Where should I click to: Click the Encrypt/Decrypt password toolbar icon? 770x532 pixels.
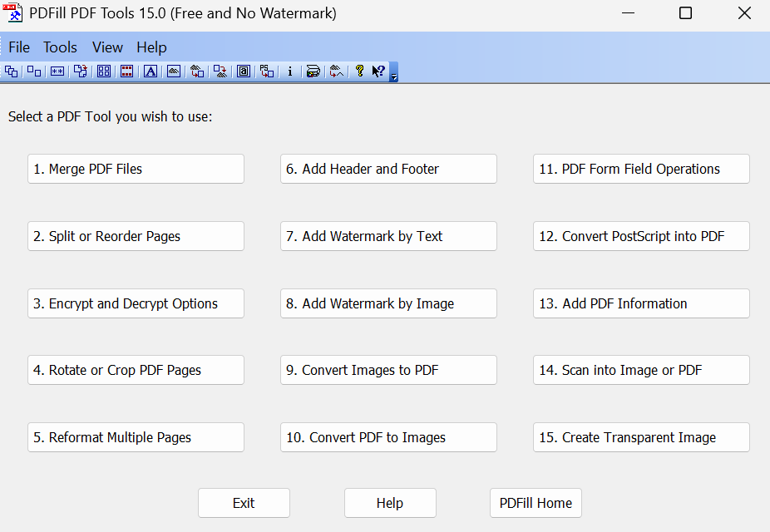click(x=57, y=71)
